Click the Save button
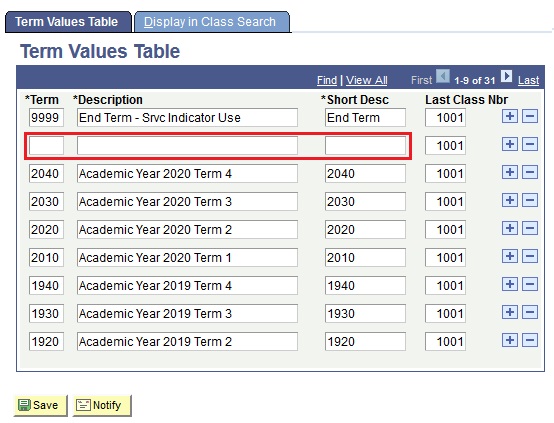The width and height of the screenshot is (554, 423). tap(40, 405)
